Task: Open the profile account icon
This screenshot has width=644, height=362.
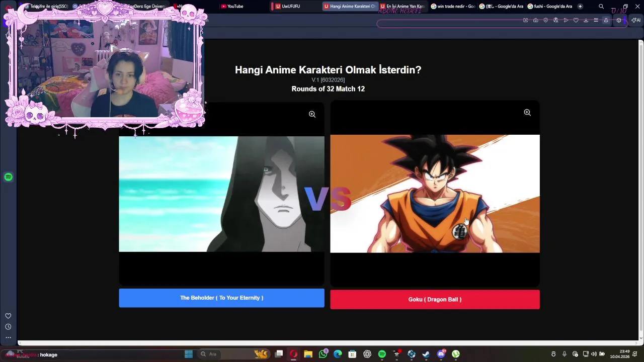Action: click(606, 20)
